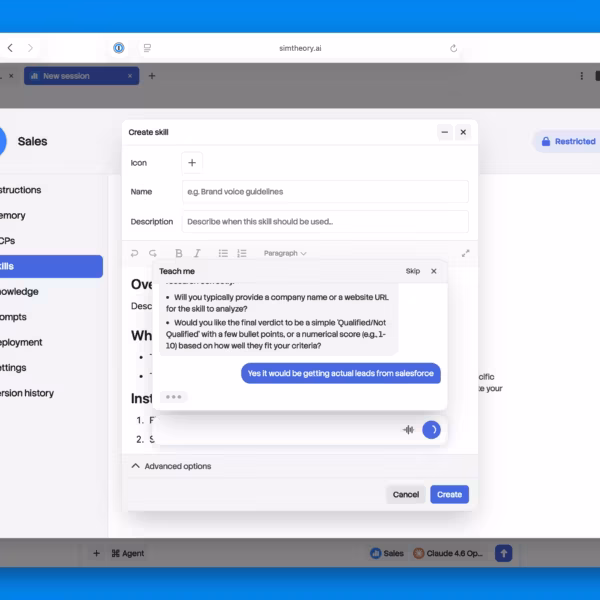Click into the skill Name field
Screen dimensions: 600x600
point(324,192)
